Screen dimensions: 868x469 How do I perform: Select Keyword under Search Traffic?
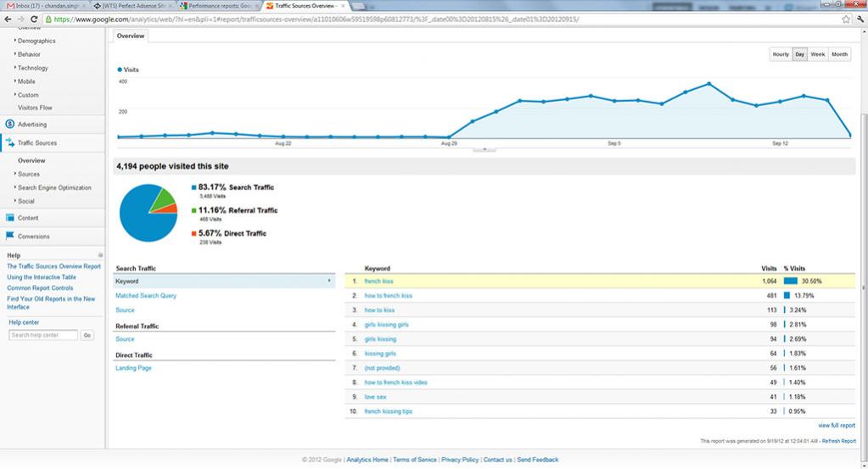coord(224,281)
